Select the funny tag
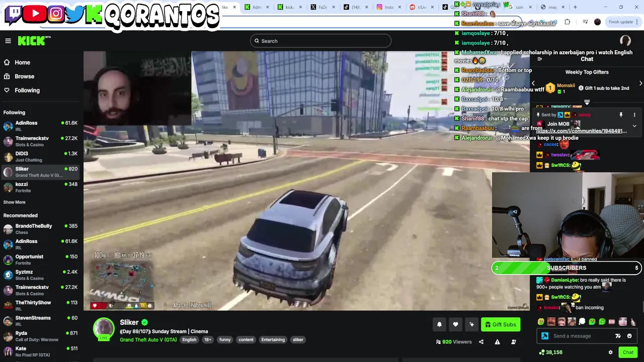 click(x=225, y=340)
